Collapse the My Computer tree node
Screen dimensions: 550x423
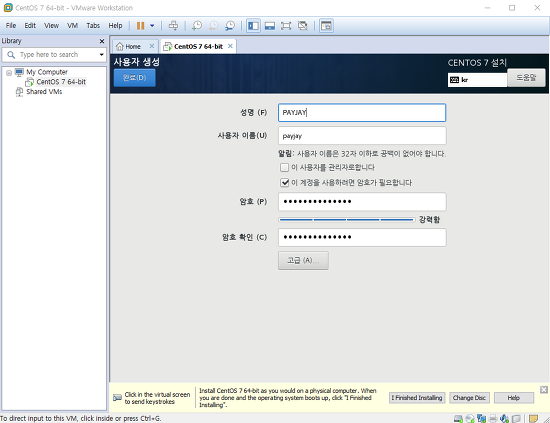[x=9, y=73]
